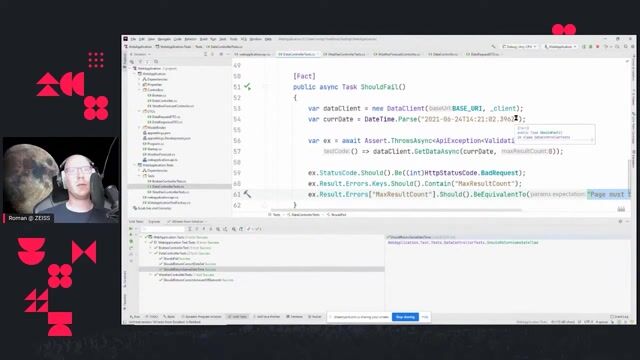Open the Build menu
Screen dimensions: 640x360
click(x=204, y=39)
